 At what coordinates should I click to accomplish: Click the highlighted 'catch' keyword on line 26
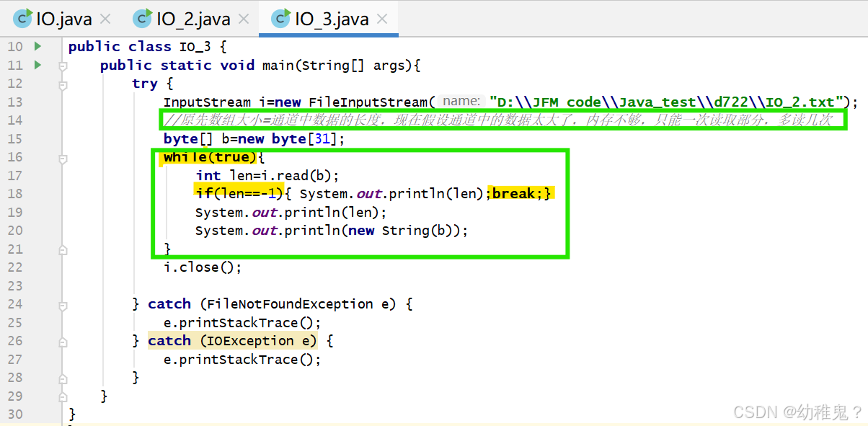point(169,341)
